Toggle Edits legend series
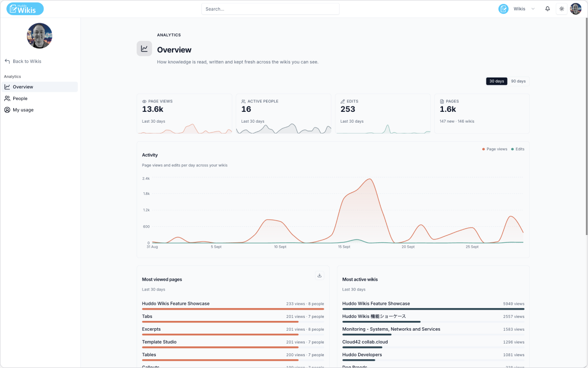The height and width of the screenshot is (368, 588). (x=518, y=149)
